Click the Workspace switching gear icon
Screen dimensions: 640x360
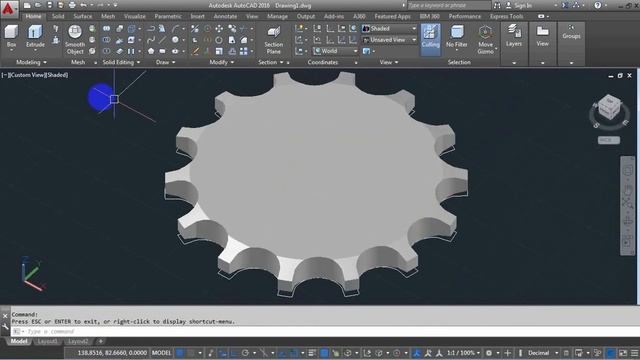point(489,353)
